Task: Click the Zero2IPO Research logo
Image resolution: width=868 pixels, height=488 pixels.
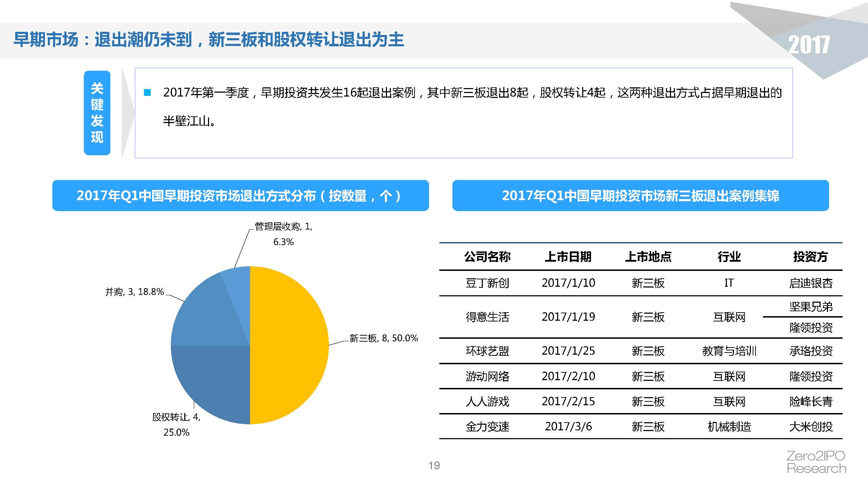Action: click(x=816, y=462)
